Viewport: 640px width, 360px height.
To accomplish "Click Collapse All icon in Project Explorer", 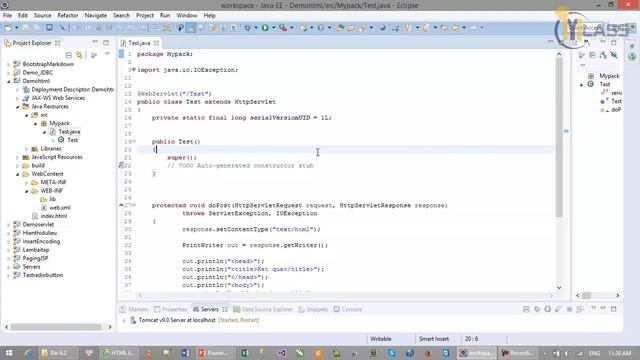I will 69,55.
